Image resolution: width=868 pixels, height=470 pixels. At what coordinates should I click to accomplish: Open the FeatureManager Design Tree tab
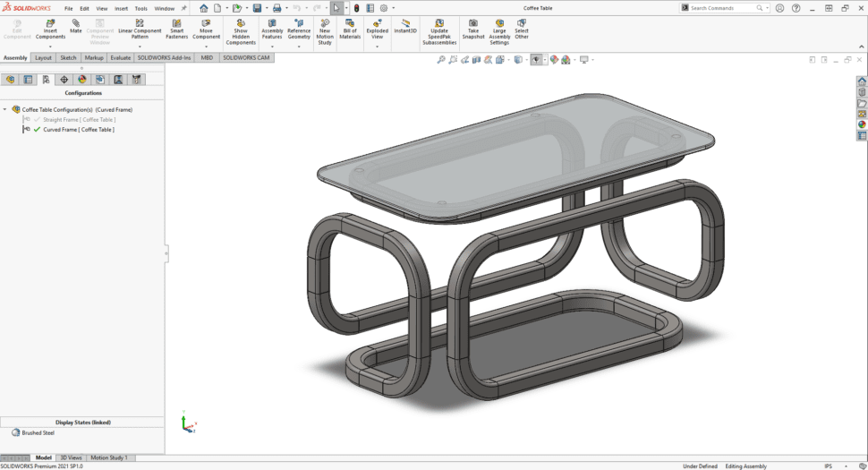click(10, 80)
